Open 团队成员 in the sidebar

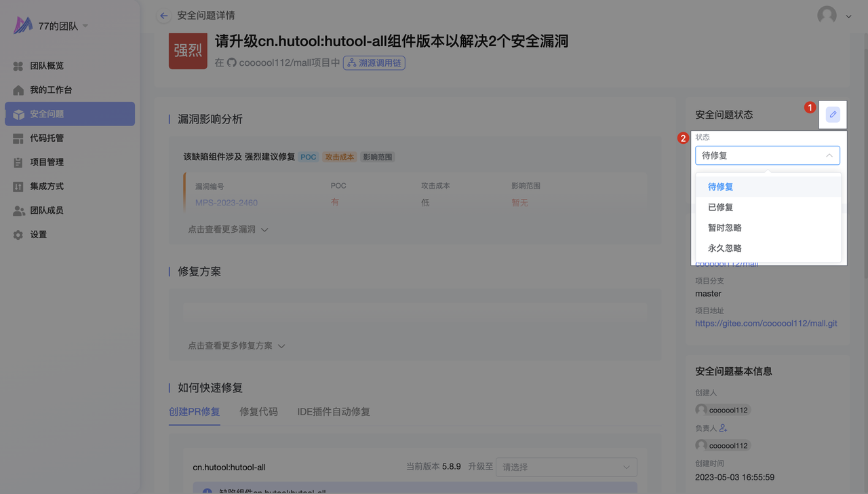click(x=47, y=210)
